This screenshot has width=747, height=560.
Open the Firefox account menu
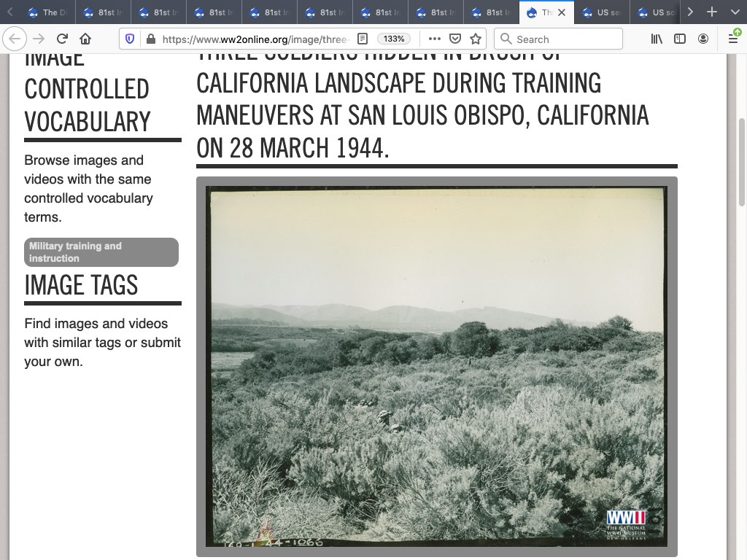[703, 39]
